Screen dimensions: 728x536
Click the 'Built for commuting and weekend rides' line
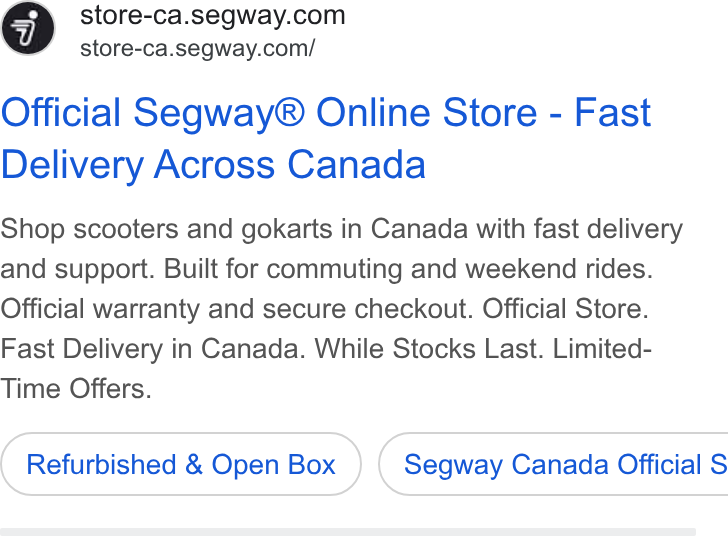point(408,268)
